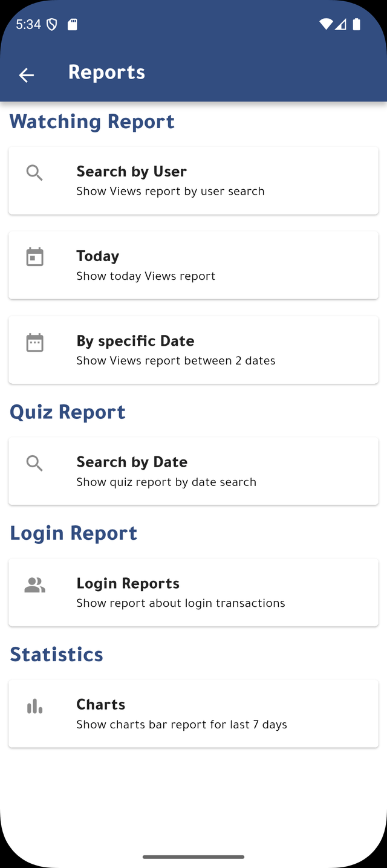The height and width of the screenshot is (868, 387).
Task: Tap the search icon beside Search by Date
Action: coord(35,464)
